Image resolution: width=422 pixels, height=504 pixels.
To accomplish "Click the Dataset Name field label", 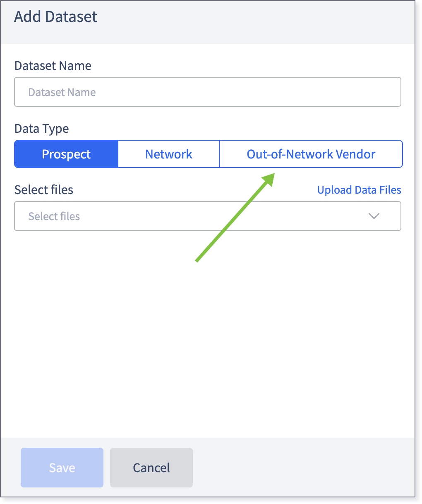I will [53, 66].
